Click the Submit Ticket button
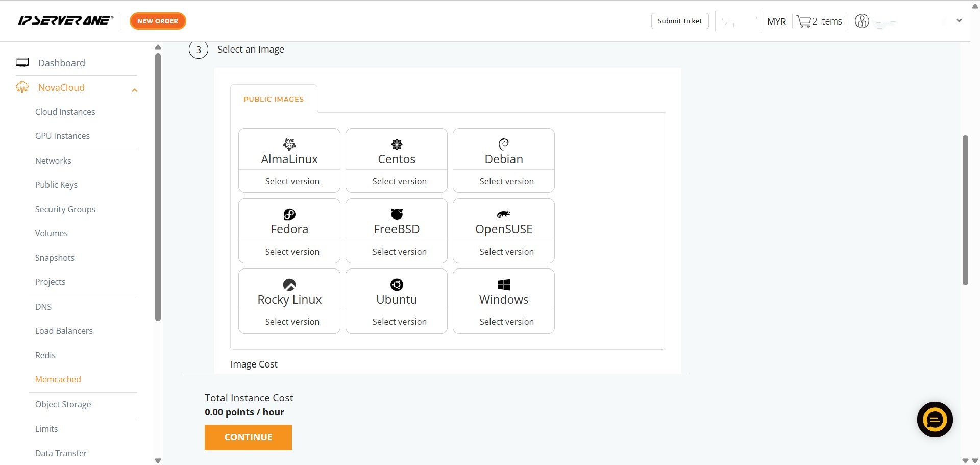 click(679, 21)
